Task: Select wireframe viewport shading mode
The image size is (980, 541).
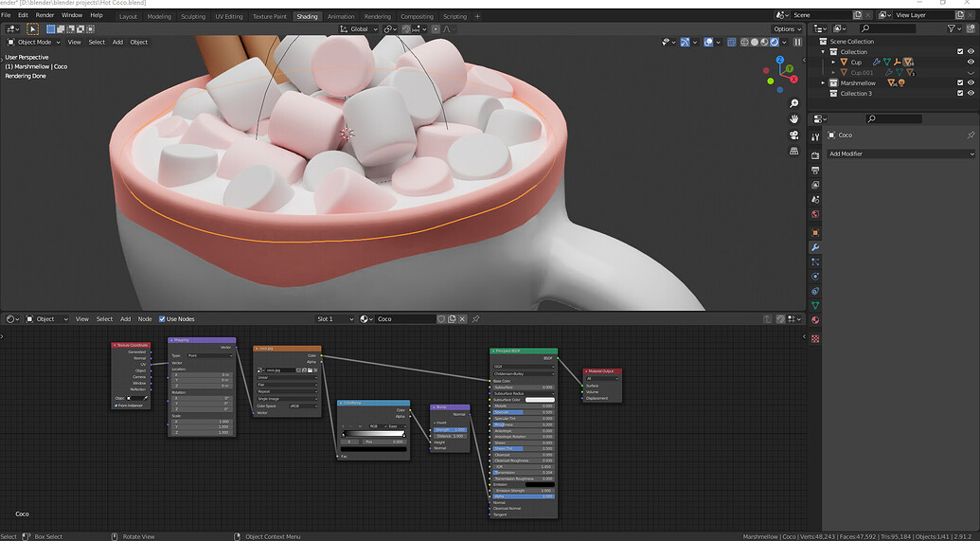Action: [x=744, y=42]
